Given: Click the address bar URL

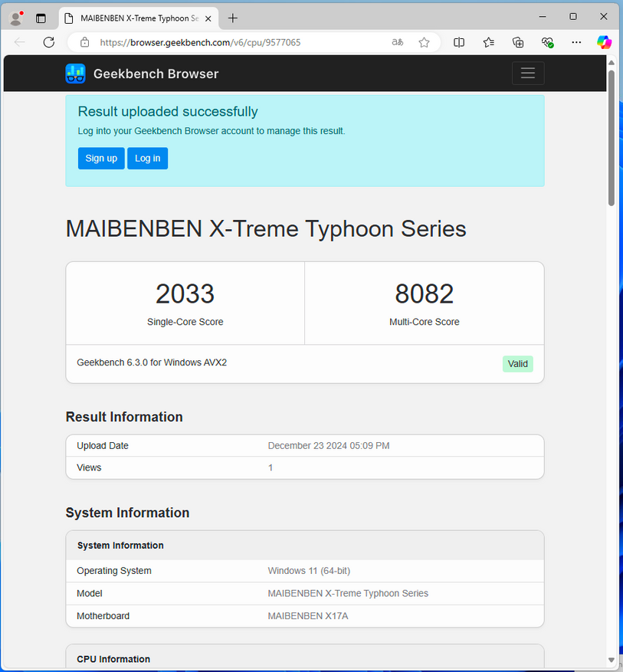Looking at the screenshot, I should pos(200,42).
